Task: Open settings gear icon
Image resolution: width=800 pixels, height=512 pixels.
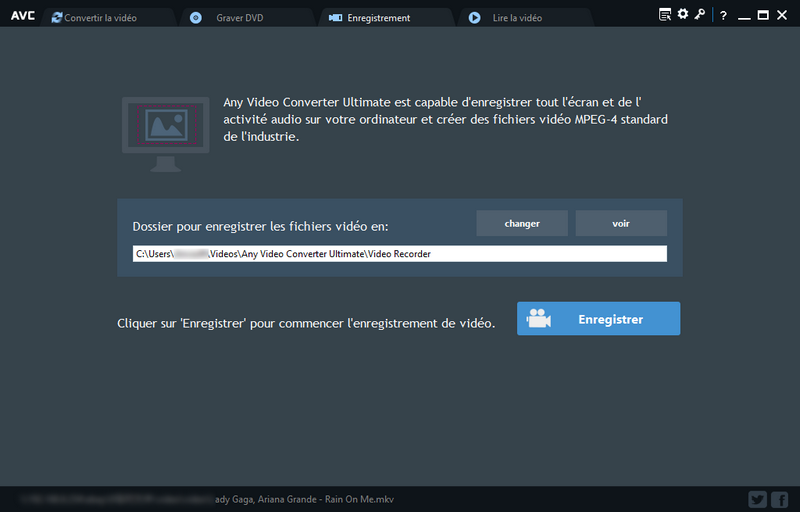Action: 683,14
